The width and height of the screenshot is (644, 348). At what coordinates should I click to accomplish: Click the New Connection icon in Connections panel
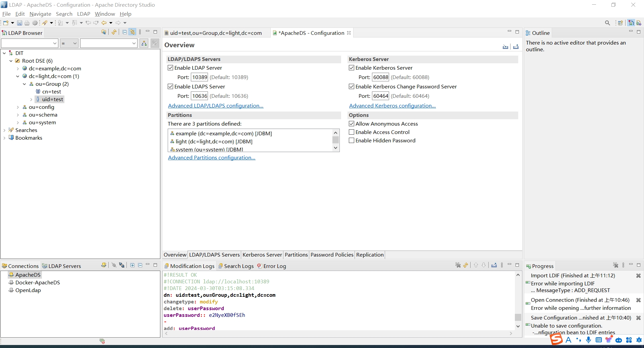point(104,265)
